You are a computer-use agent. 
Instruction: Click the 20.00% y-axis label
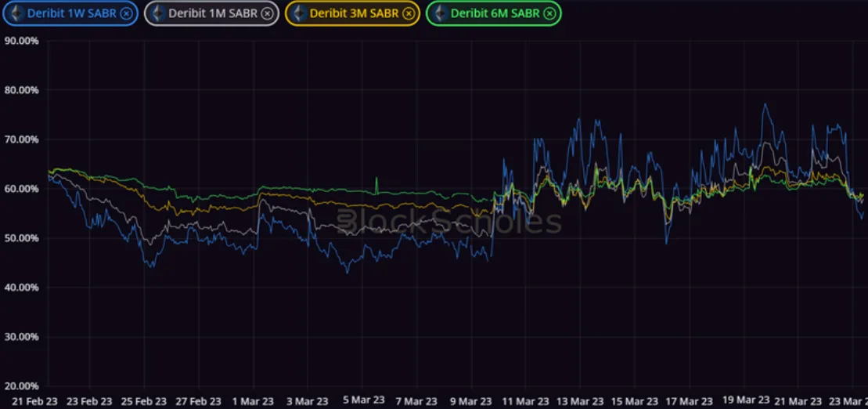[x=21, y=385]
